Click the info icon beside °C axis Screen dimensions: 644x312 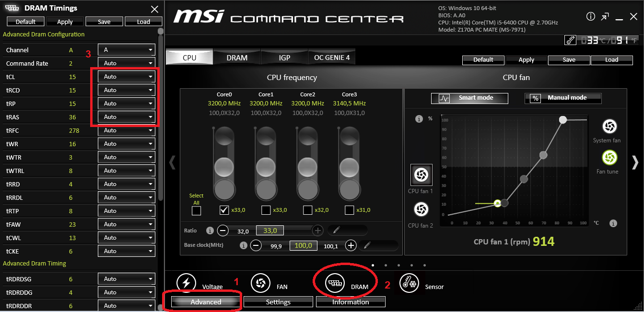(x=613, y=223)
